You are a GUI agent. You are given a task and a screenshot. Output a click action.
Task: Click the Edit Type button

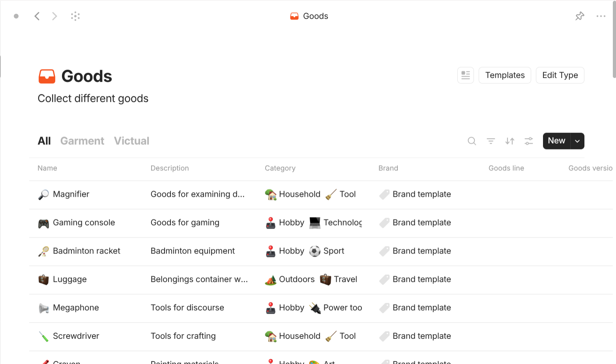pyautogui.click(x=560, y=75)
